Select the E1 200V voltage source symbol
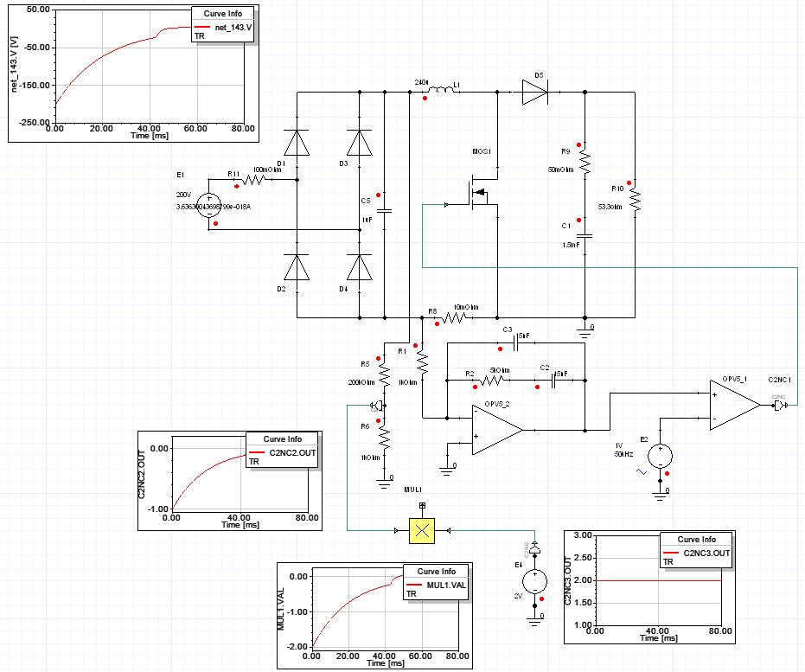Image resolution: width=805 pixels, height=672 pixels. [209, 205]
